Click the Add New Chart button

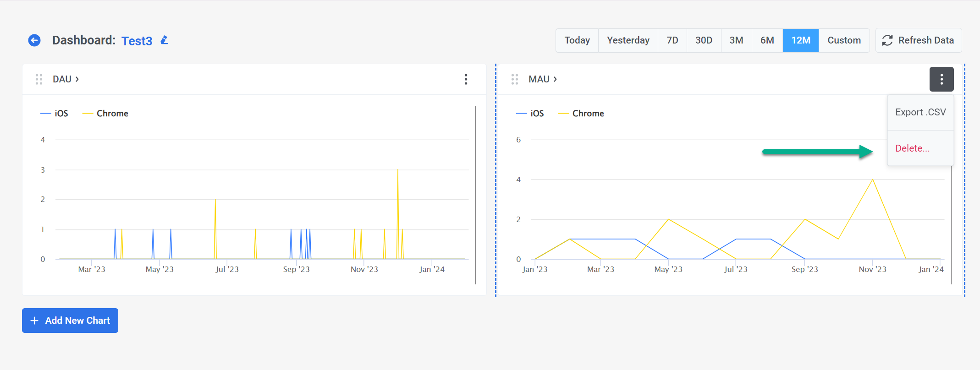pyautogui.click(x=70, y=321)
